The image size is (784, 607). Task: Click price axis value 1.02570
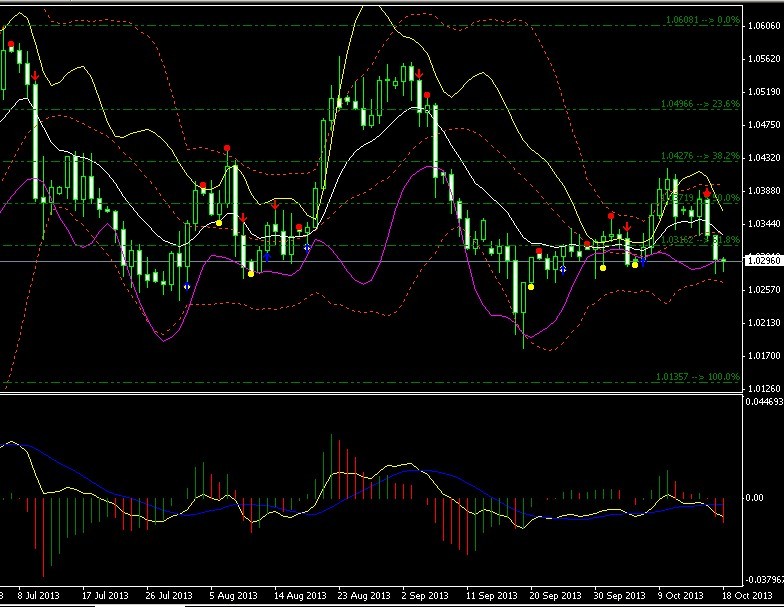(764, 290)
